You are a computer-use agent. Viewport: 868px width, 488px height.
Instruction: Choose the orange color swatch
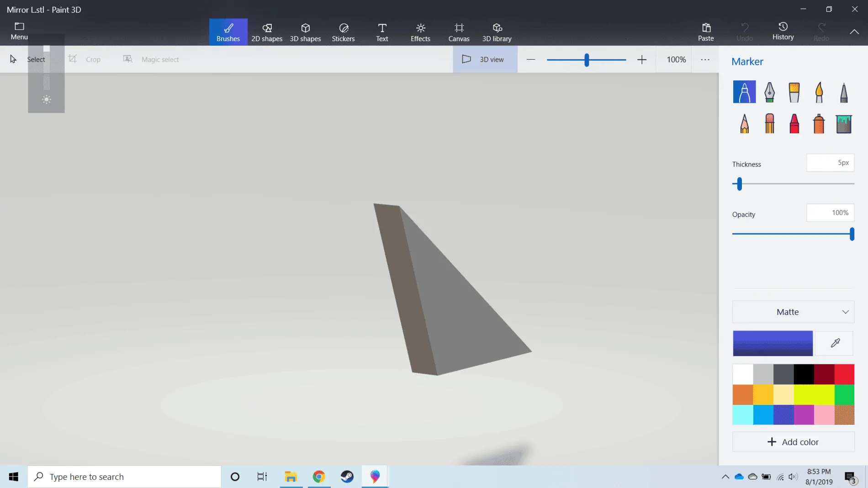pos(743,394)
